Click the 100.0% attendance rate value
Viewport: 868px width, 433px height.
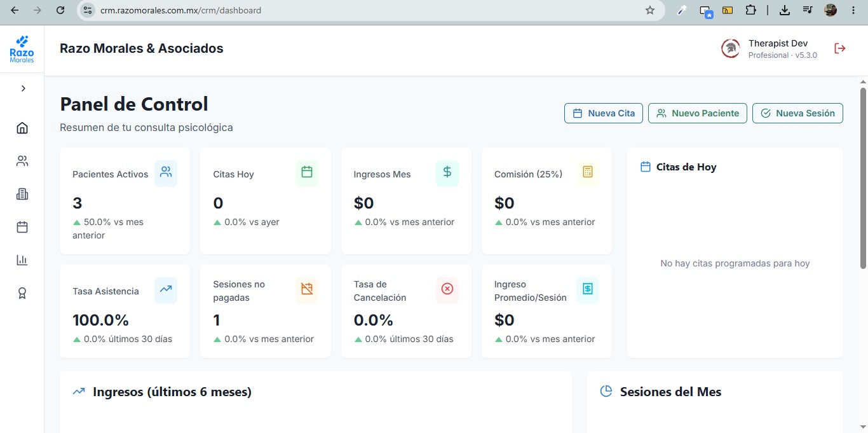pyautogui.click(x=101, y=320)
